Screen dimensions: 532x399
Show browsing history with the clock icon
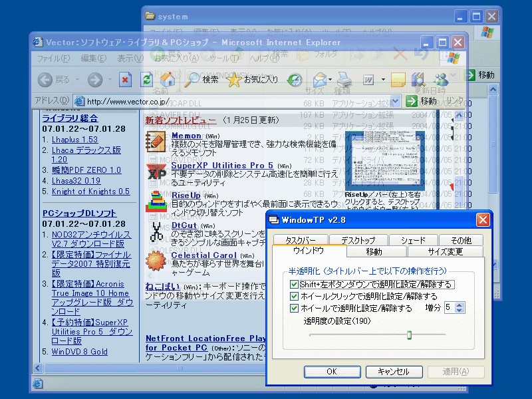point(294,80)
